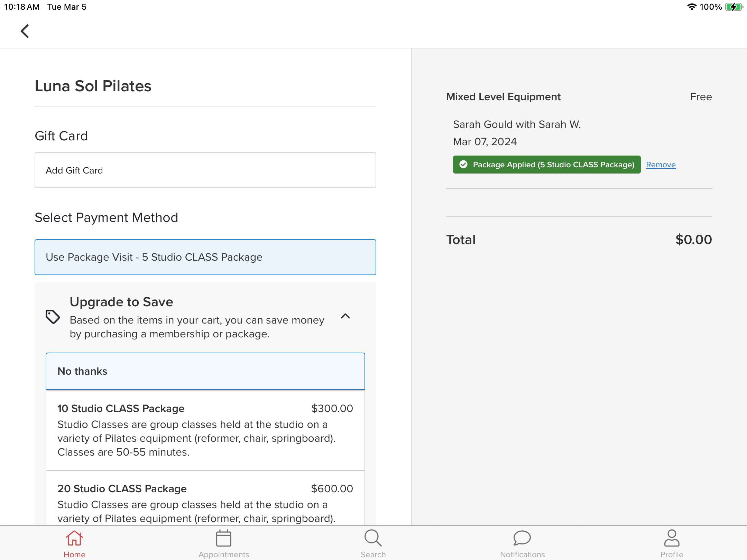Screen dimensions: 747x560
Task: Click the Upgrade to Save heading
Action: coord(121,302)
